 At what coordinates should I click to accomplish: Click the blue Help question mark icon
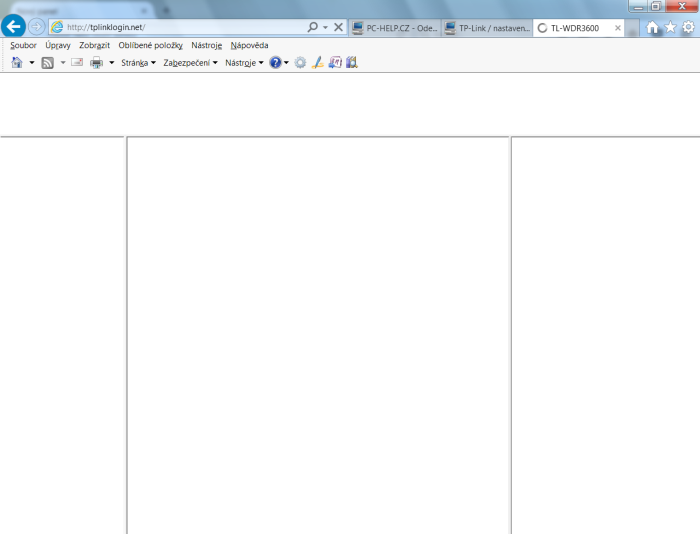275,63
